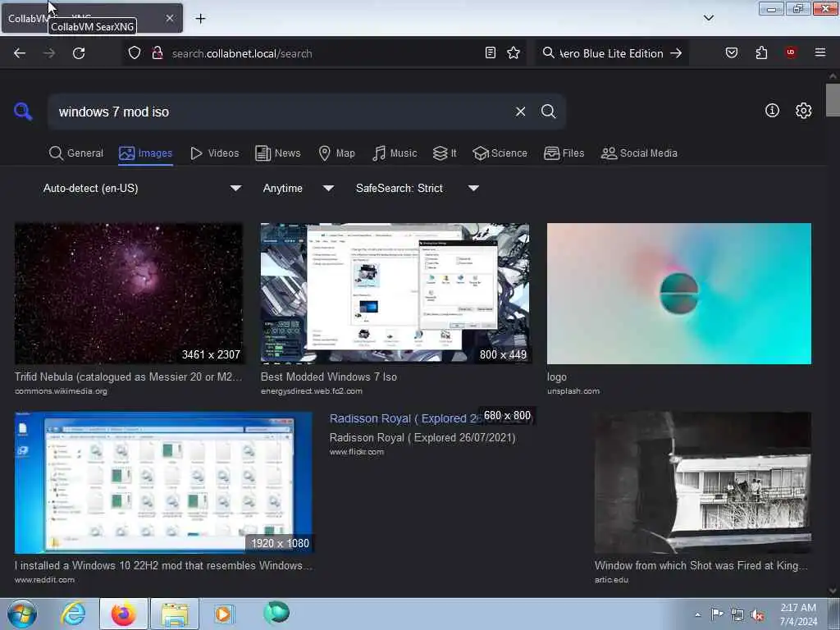Expand the Auto-detect language dropdown
The width and height of the screenshot is (840, 630).
pos(142,188)
